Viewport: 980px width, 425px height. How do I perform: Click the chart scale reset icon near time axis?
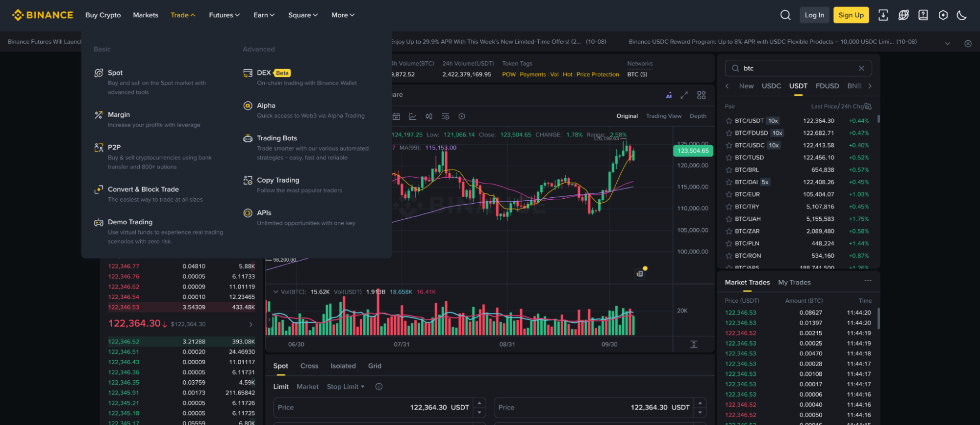(694, 345)
